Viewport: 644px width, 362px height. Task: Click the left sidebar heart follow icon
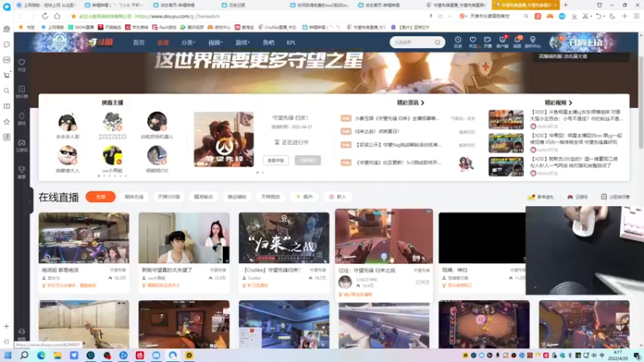(x=22, y=64)
